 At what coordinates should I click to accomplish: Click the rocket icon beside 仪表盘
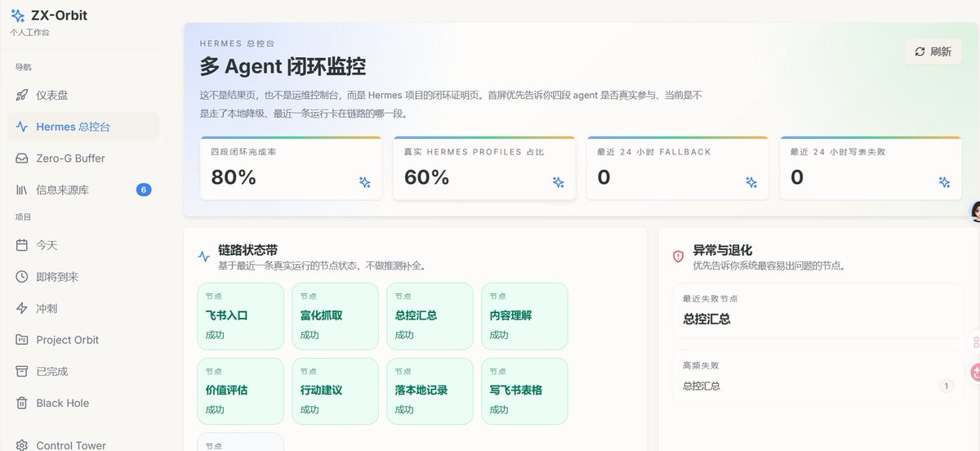point(22,95)
